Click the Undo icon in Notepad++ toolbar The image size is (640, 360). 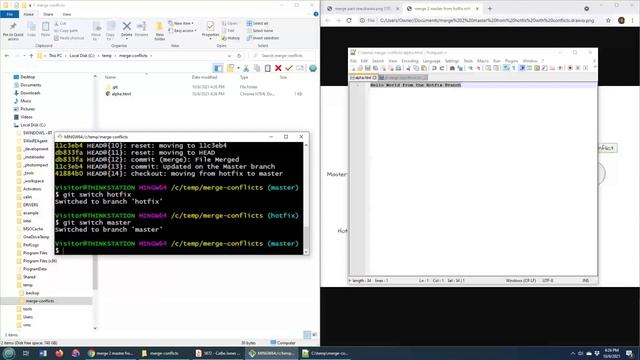[434, 68]
